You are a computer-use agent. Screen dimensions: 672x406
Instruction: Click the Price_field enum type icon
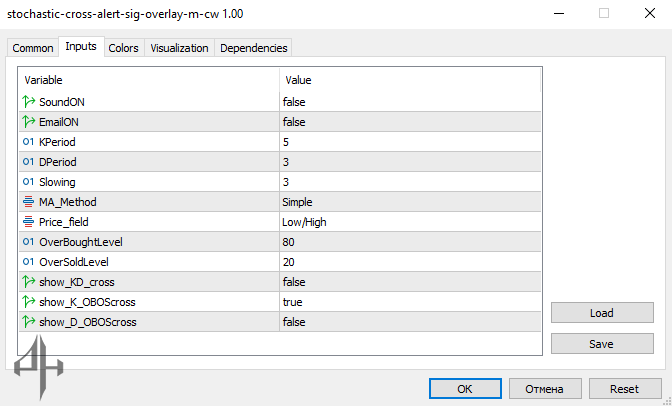28,222
